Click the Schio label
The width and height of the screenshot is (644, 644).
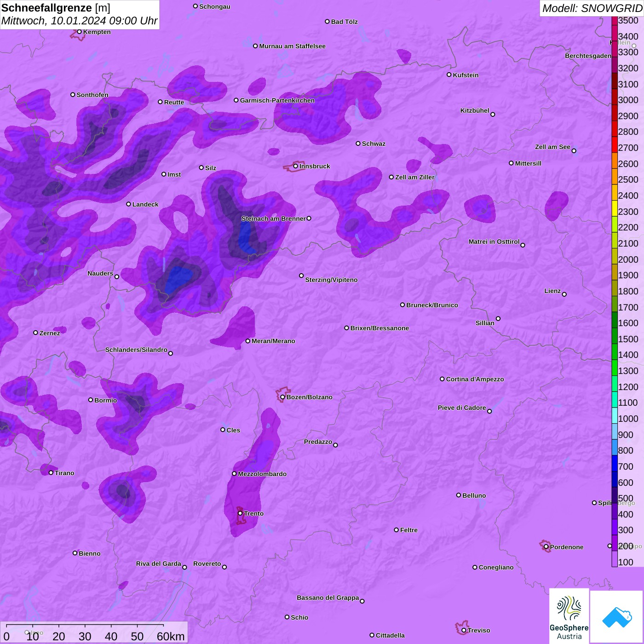299,617
